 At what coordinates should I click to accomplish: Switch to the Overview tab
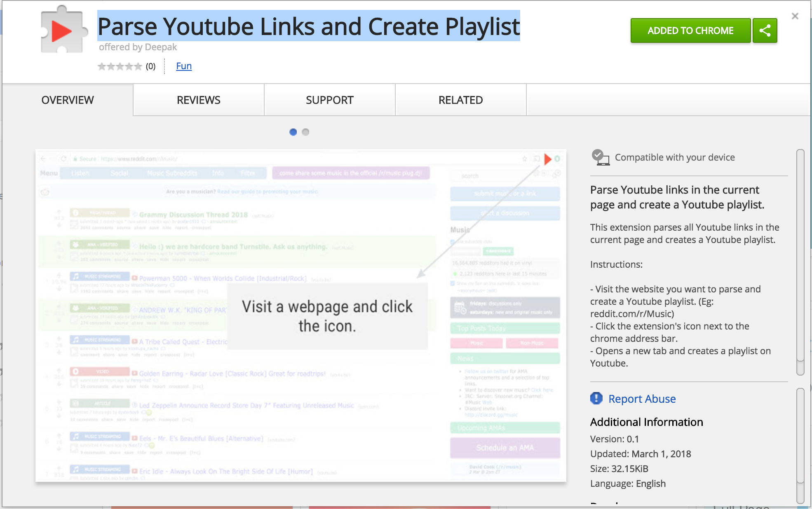click(68, 100)
